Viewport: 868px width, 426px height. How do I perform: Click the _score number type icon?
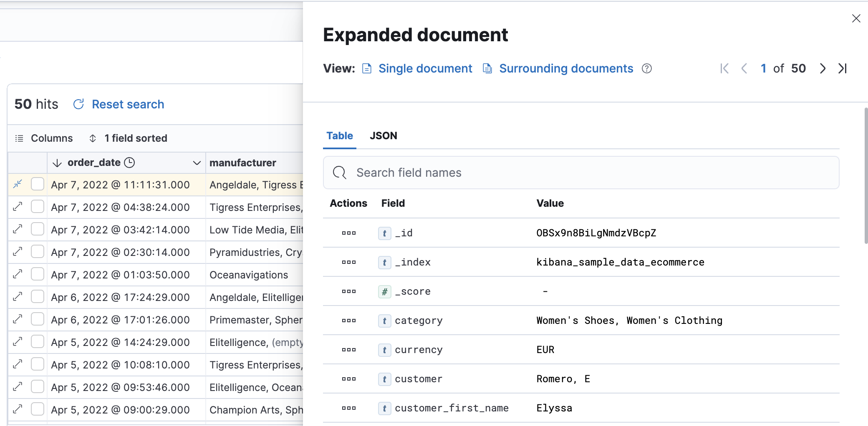coord(384,292)
